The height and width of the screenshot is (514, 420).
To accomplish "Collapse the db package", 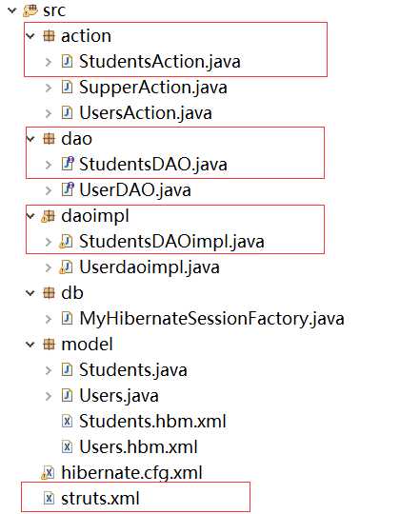I will [30, 293].
